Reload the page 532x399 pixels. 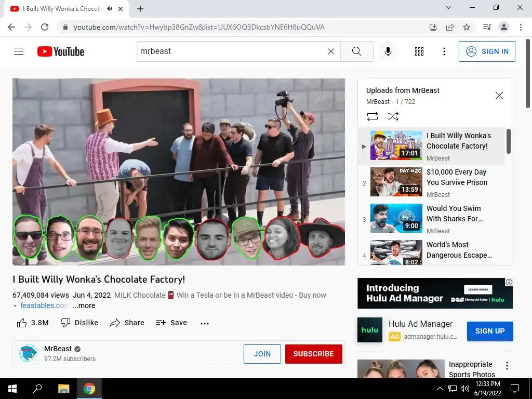click(x=45, y=27)
